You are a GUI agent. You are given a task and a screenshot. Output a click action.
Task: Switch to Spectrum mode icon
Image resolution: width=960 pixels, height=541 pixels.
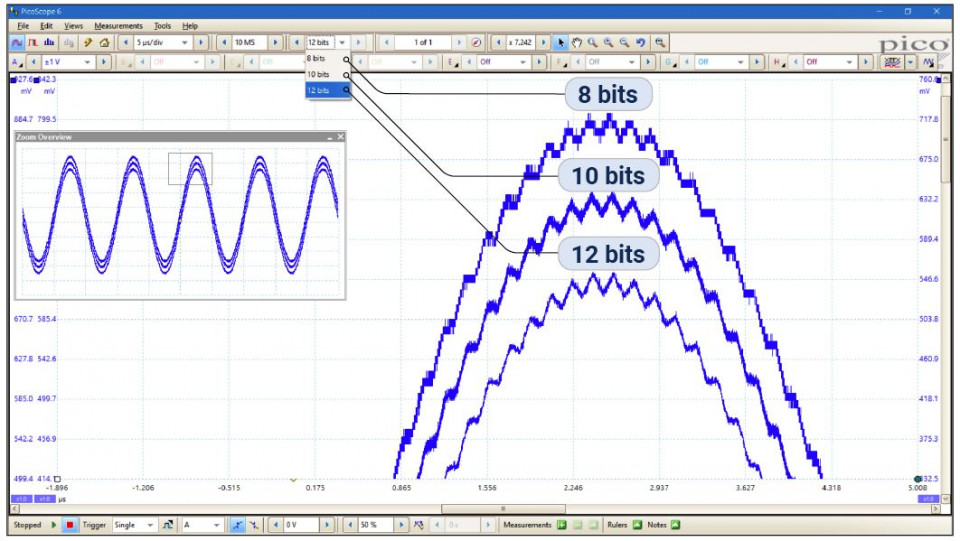[50, 43]
